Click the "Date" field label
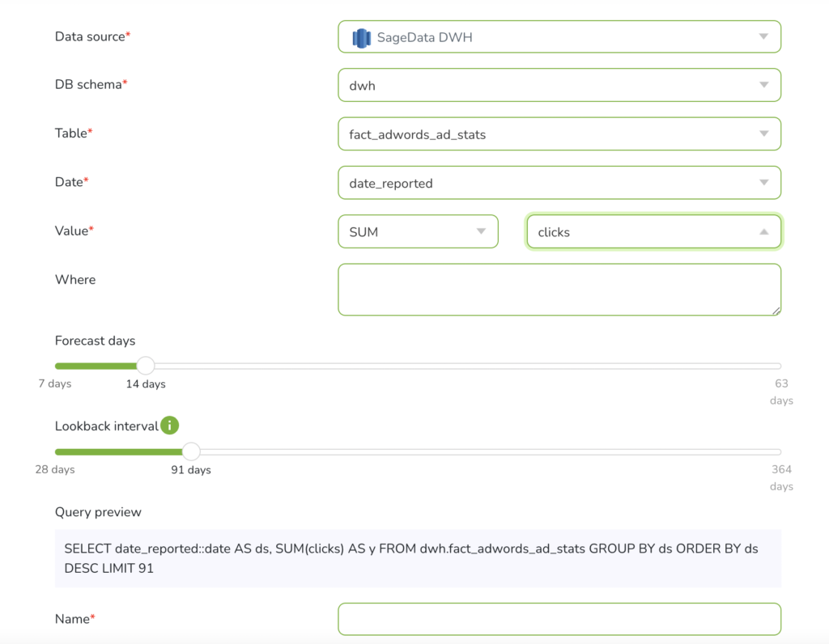This screenshot has width=829, height=644. (71, 182)
